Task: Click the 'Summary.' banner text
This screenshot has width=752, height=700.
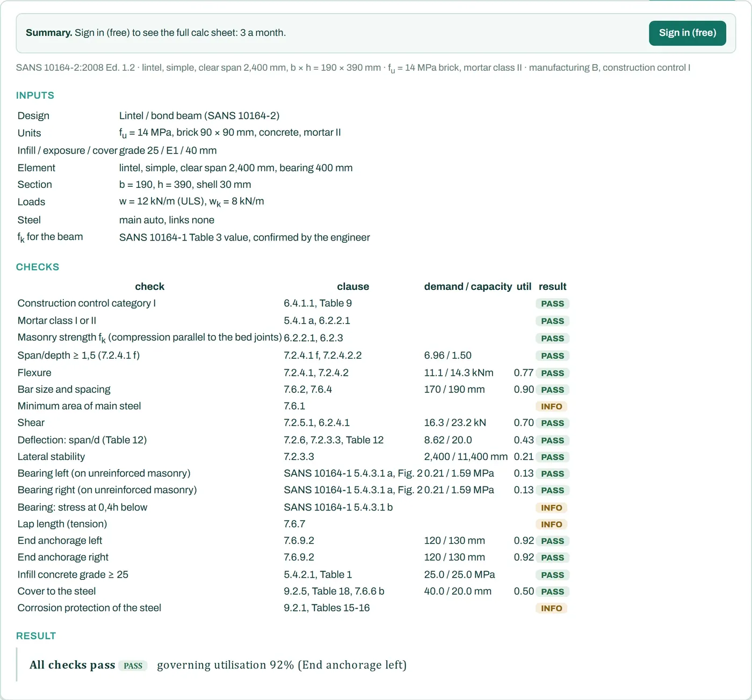Action: tap(49, 33)
